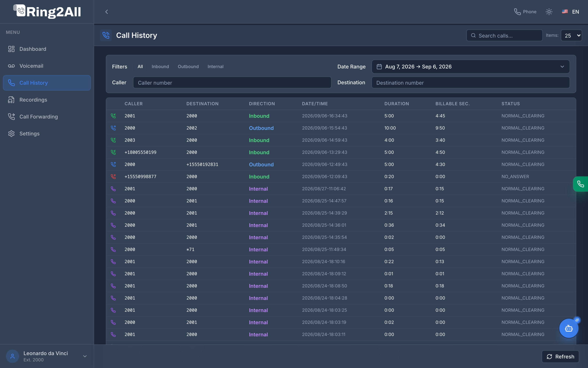Select the Outbound filter

(x=188, y=66)
